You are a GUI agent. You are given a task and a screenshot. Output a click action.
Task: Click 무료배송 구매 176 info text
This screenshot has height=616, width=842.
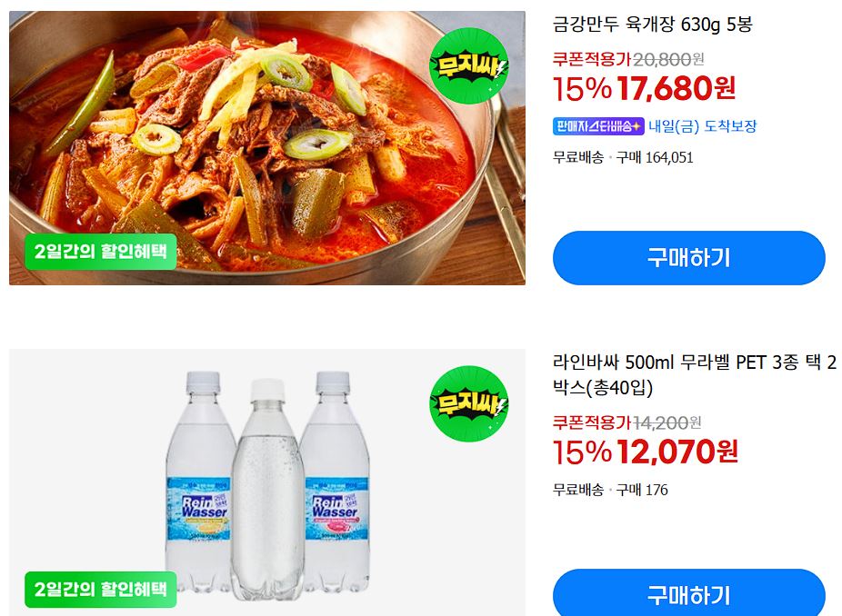pyautogui.click(x=610, y=490)
